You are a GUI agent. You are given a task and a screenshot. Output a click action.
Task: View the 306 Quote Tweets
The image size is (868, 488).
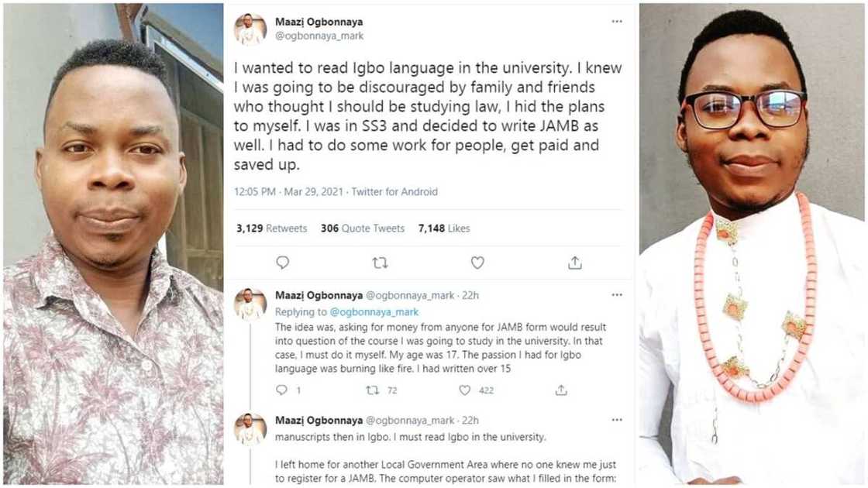[363, 229]
